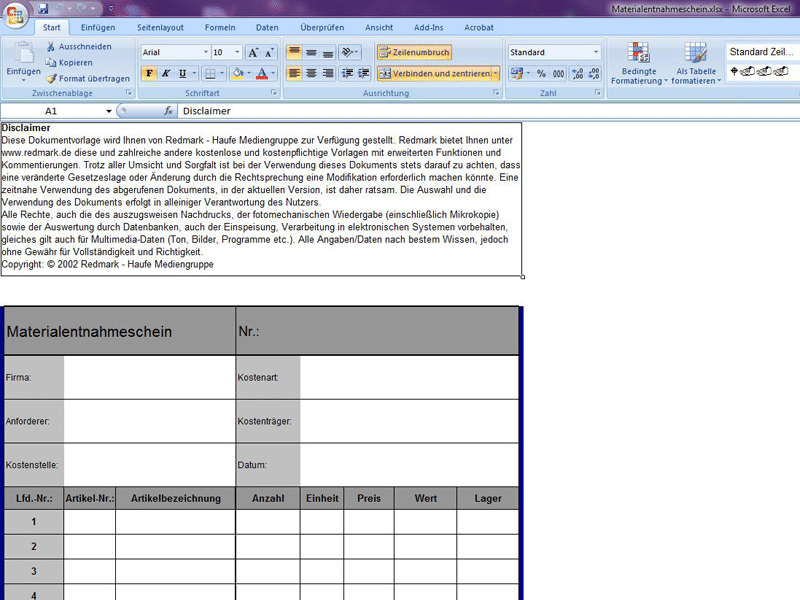800x600 pixels.
Task: Switch to the Seitenlayout tab
Action: coord(160,28)
